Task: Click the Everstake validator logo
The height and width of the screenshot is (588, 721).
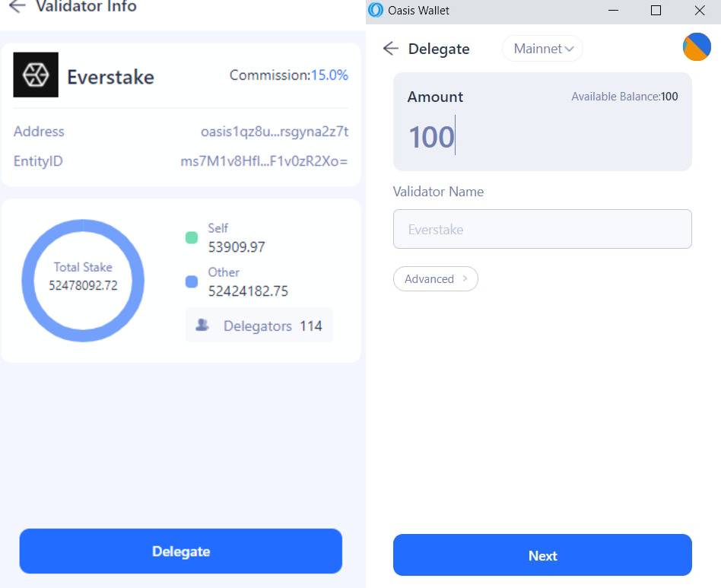Action: (x=36, y=75)
